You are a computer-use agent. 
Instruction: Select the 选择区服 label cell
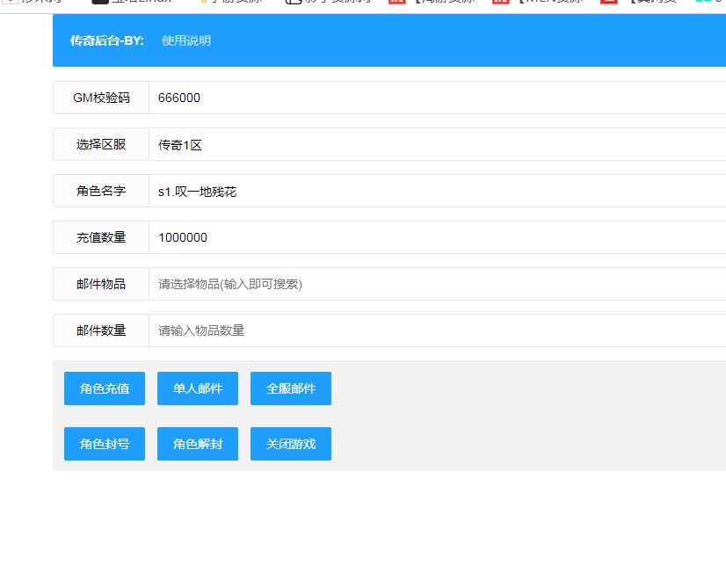coord(101,145)
